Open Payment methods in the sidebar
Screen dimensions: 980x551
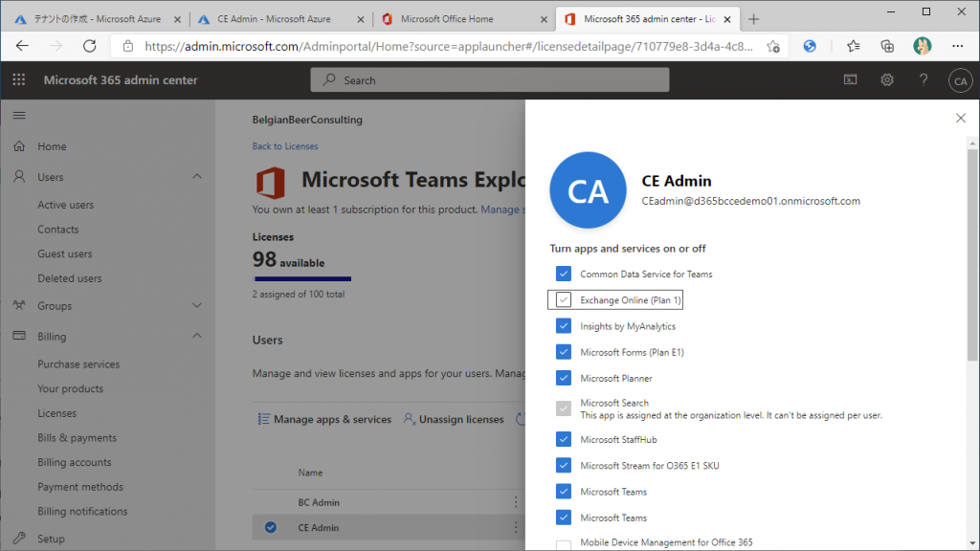tap(80, 487)
